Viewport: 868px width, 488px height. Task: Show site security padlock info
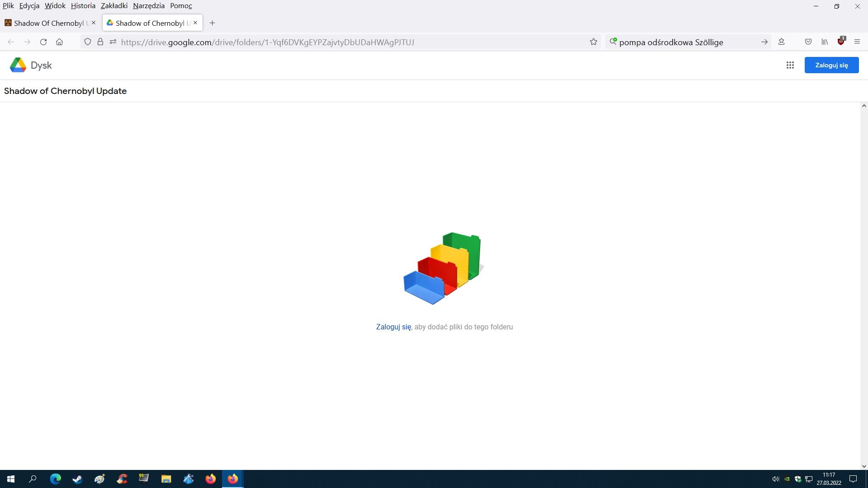coord(100,42)
